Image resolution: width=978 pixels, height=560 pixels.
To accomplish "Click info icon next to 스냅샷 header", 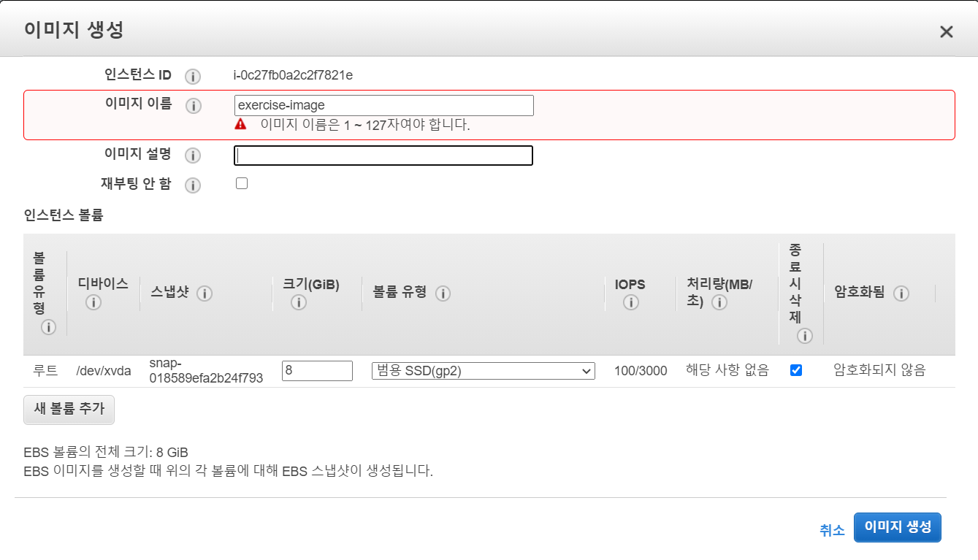I will point(205,294).
